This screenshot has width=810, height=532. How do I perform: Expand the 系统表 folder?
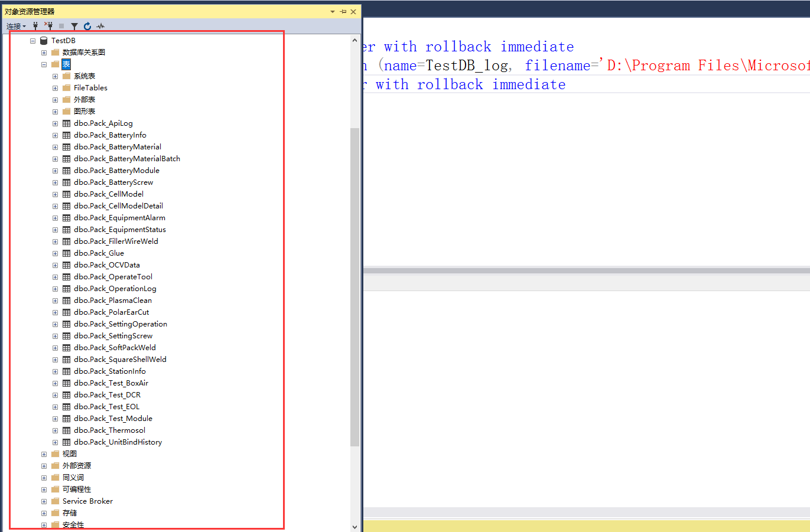55,76
